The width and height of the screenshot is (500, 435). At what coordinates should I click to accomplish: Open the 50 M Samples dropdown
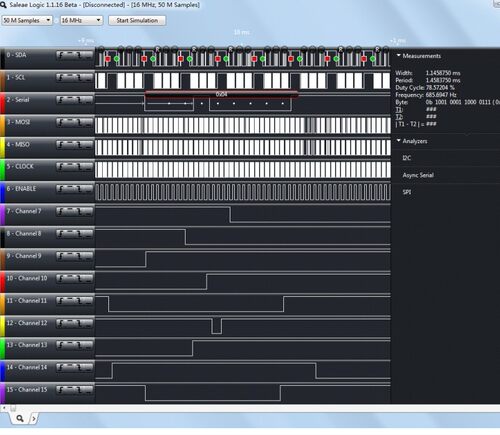point(27,20)
